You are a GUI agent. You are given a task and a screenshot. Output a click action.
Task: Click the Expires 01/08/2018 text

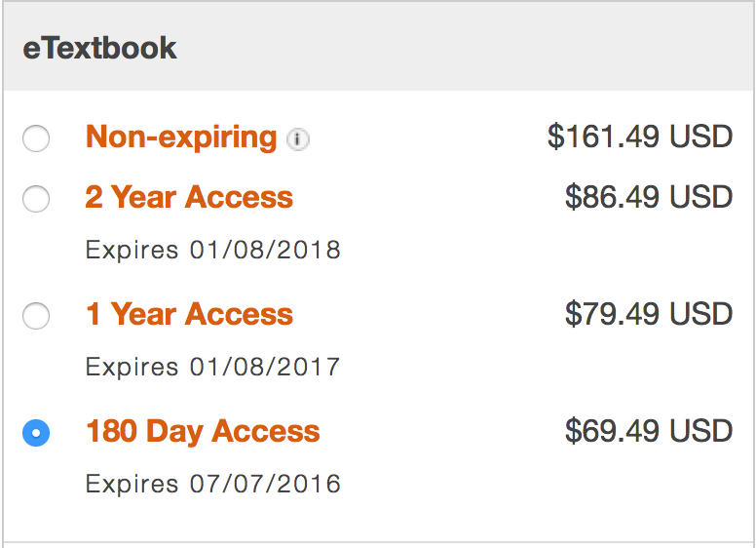click(213, 251)
